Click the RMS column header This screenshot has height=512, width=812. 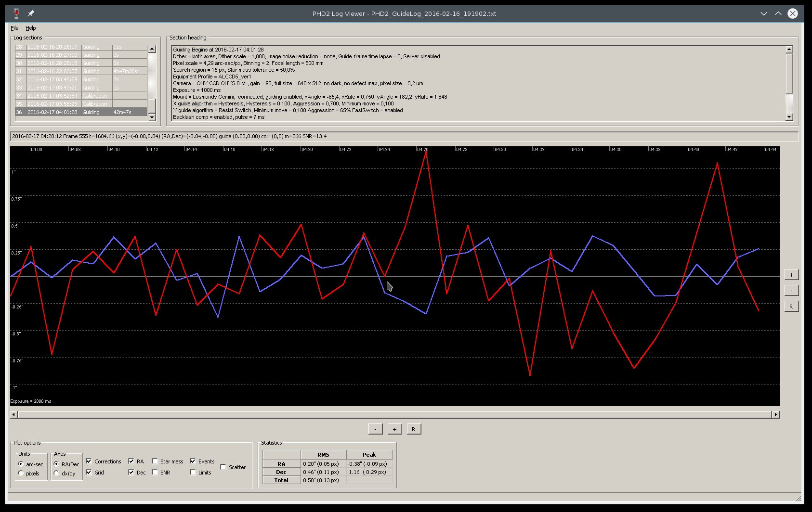pyautogui.click(x=323, y=455)
